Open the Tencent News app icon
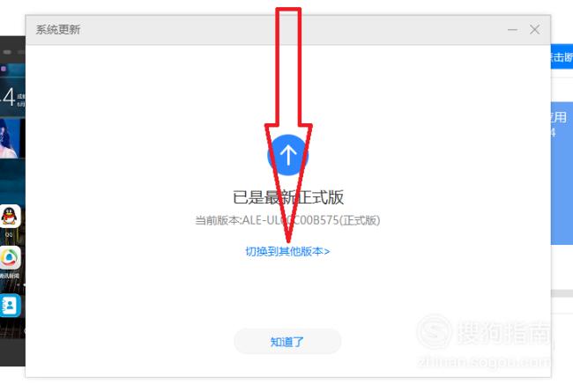Image resolution: width=573 pixels, height=392 pixels. click(11, 258)
